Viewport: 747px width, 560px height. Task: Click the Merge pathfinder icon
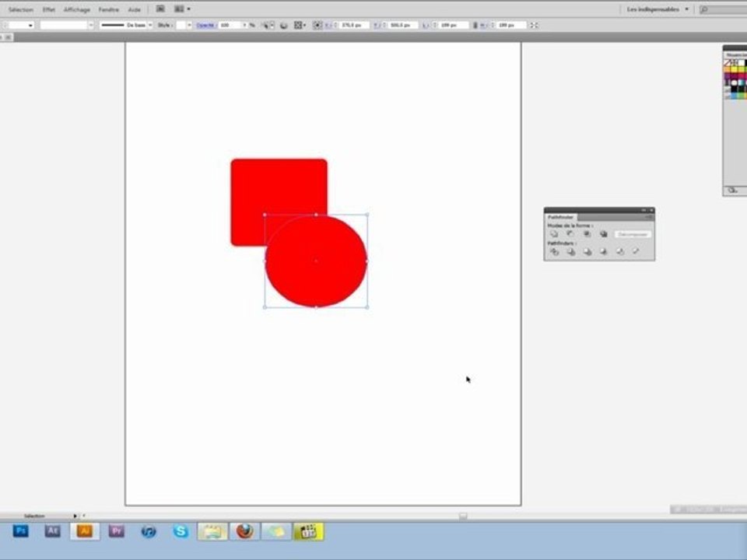(587, 252)
